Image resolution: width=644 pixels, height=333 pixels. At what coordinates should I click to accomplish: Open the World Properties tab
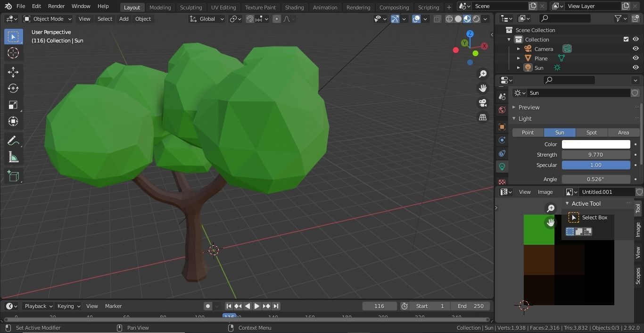502,109
